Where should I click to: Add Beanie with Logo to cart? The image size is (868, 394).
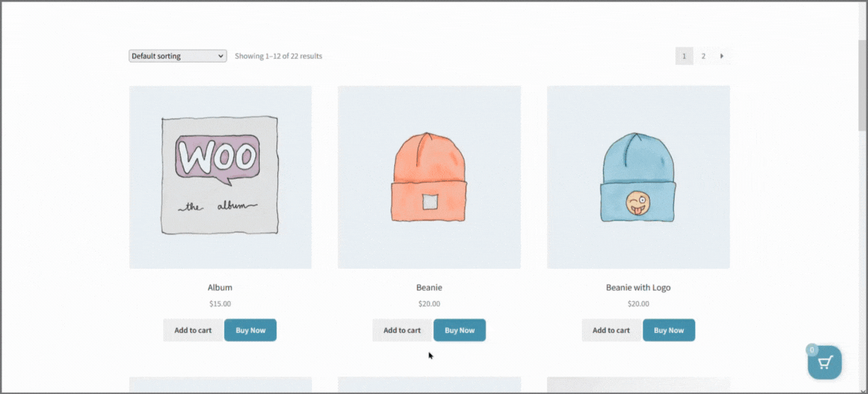click(611, 331)
